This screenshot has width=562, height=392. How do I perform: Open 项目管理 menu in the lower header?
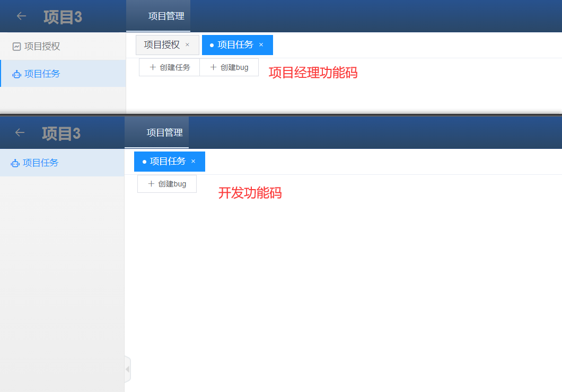pos(164,133)
